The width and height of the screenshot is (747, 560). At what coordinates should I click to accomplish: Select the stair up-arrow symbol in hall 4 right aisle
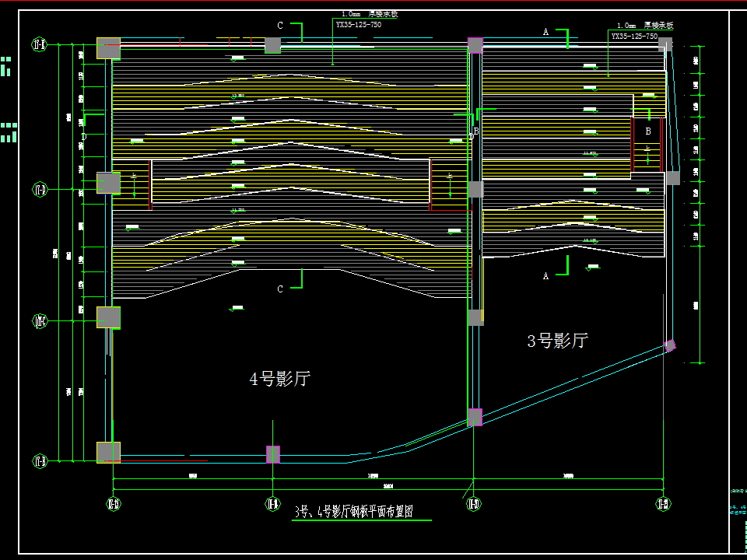[451, 186]
